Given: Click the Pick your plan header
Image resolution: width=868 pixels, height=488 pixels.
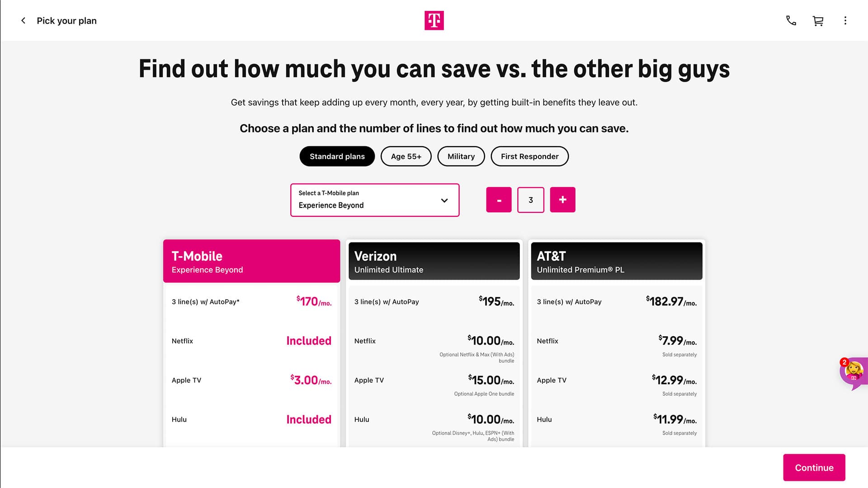Looking at the screenshot, I should pyautogui.click(x=66, y=20).
